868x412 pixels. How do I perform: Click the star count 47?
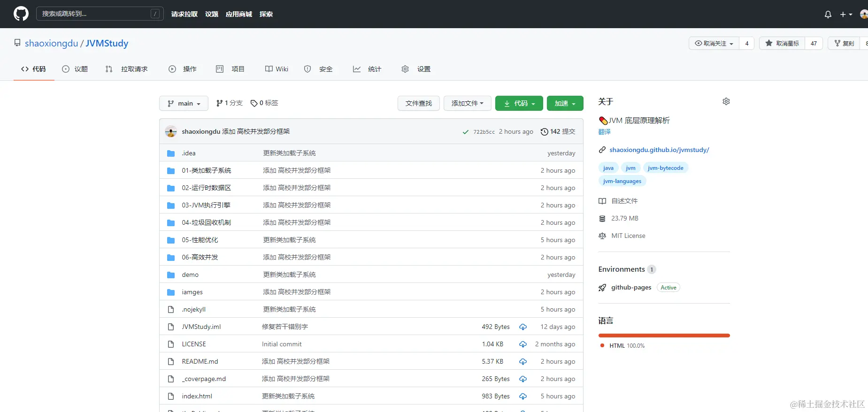[814, 43]
